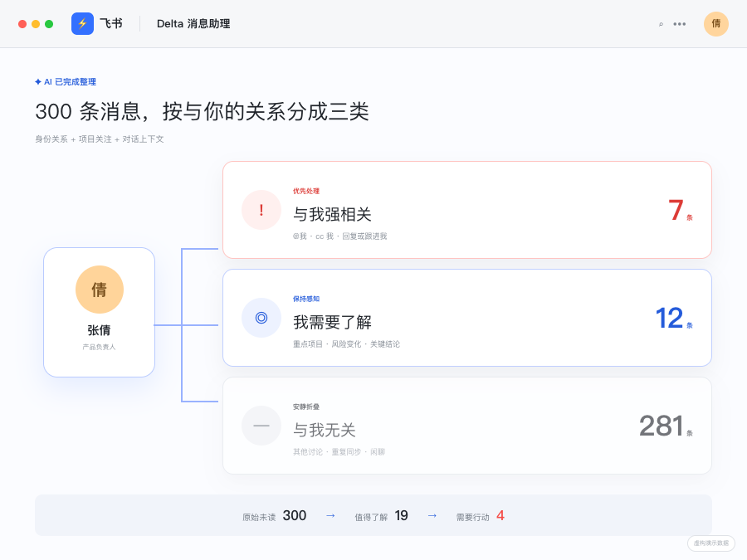Viewport: 747px width, 560px height.
Task: Click the 虚构演示数据 badge
Action: (x=710, y=543)
